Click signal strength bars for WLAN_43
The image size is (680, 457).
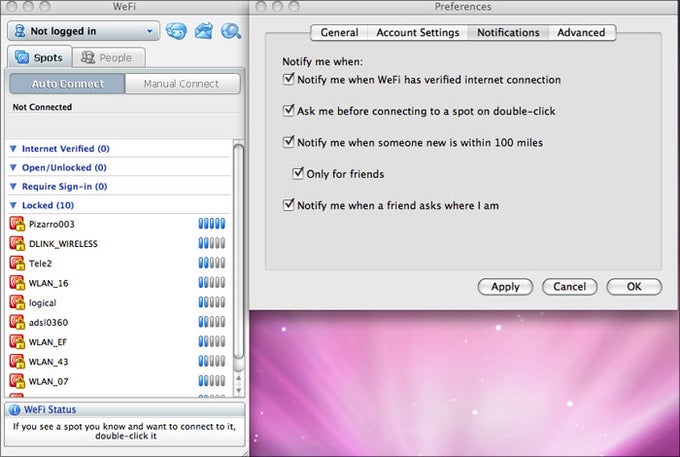[212, 361]
